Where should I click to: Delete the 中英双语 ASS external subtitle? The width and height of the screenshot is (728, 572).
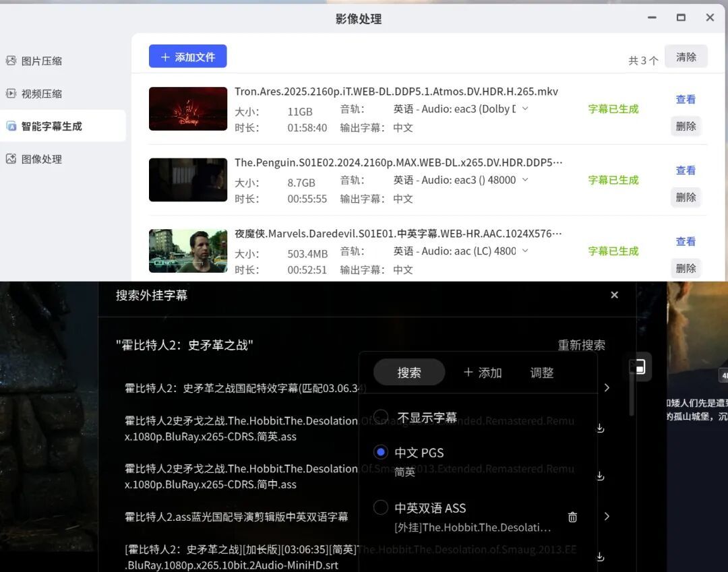572,517
